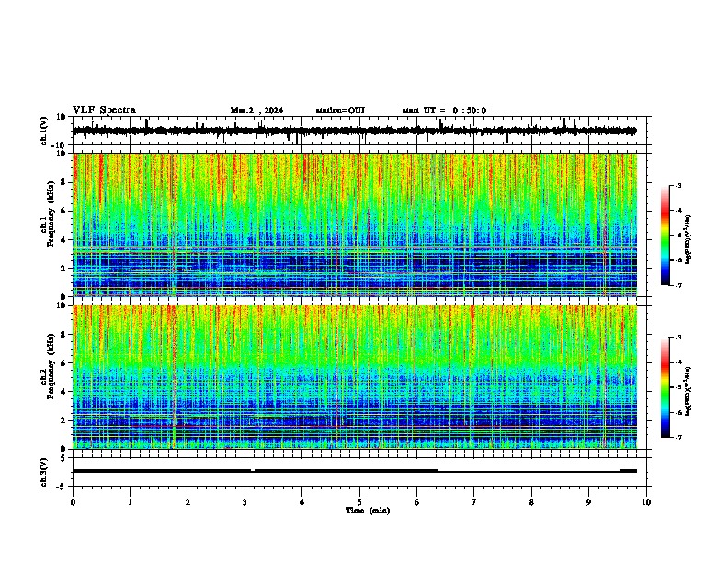Click the "Time (min)" axis label
728x563 pixels.
pos(368,511)
